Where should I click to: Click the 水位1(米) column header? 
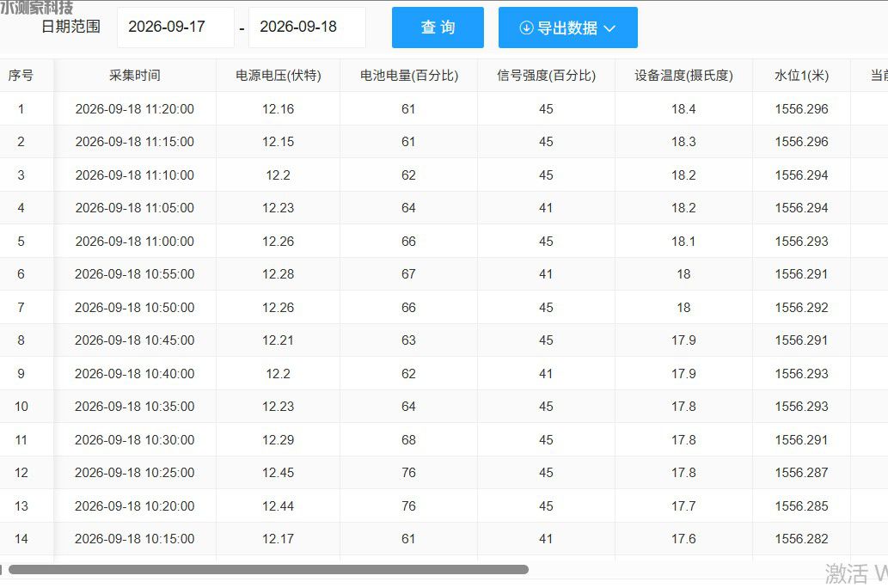coord(801,76)
